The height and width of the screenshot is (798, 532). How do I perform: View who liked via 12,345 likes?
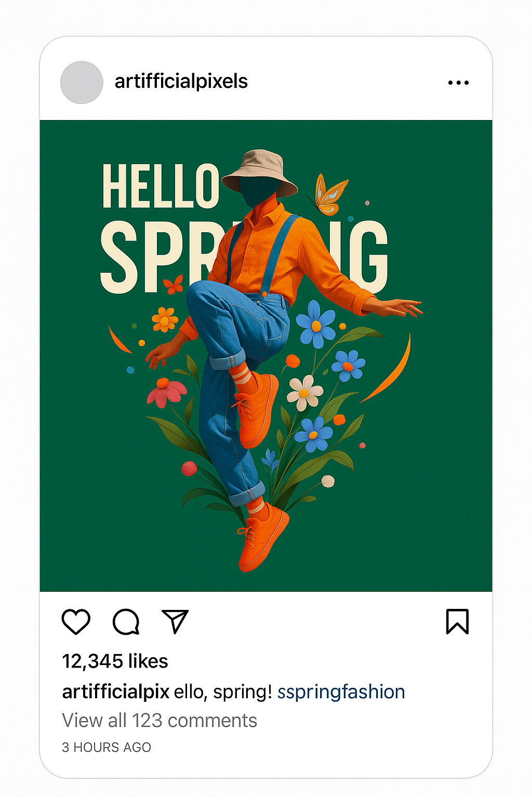tap(115, 661)
